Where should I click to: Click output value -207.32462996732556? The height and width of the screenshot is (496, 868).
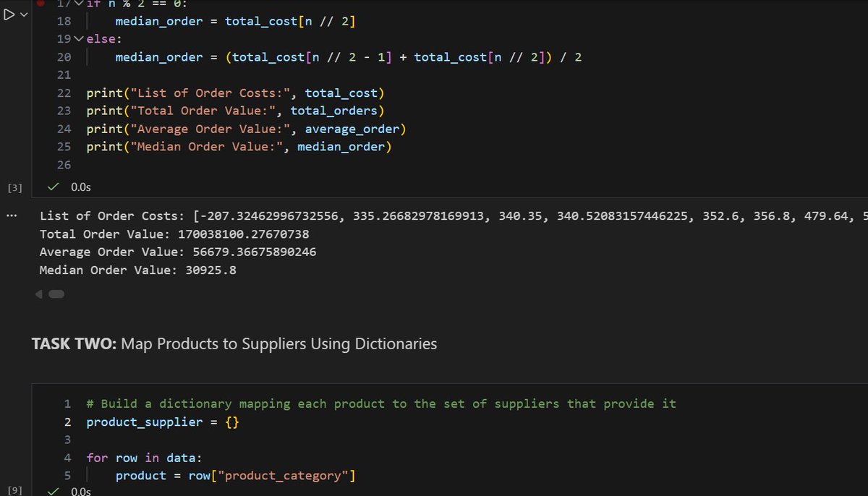pyautogui.click(x=269, y=216)
